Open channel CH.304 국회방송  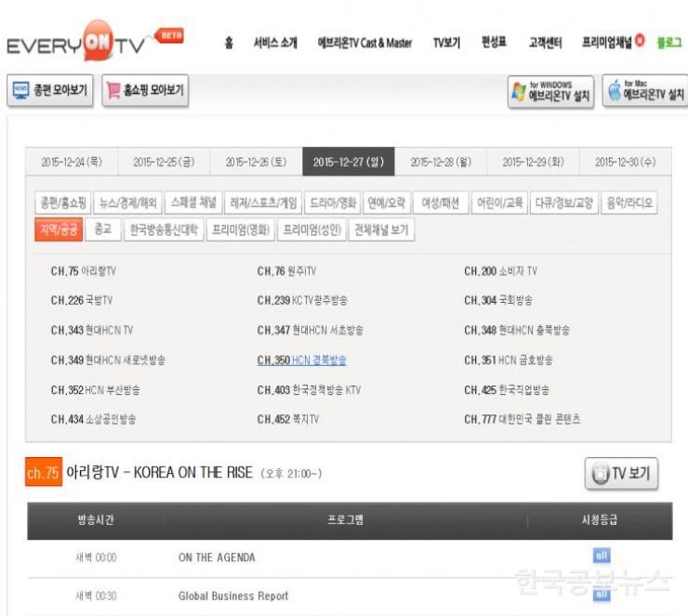(498, 300)
